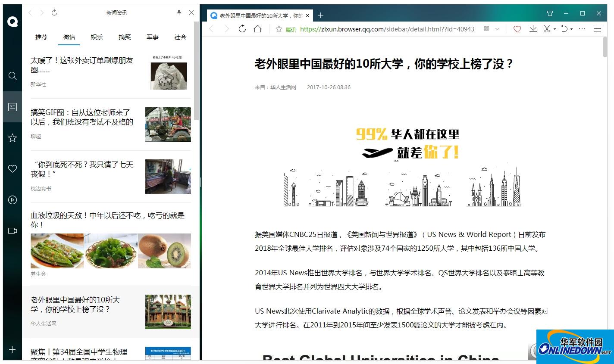614x364 pixels.
Task: Open the search panel in the sidebar
Action: (x=12, y=76)
